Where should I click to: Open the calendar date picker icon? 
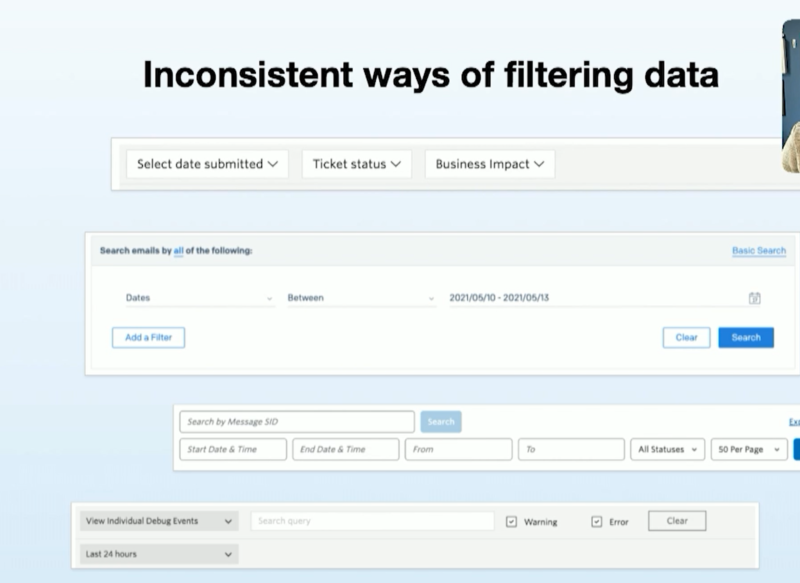point(755,298)
